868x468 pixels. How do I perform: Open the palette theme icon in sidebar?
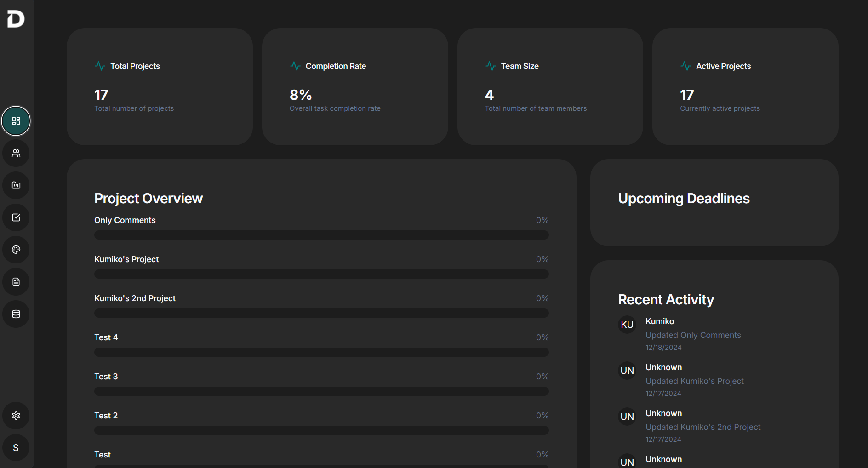click(x=16, y=250)
